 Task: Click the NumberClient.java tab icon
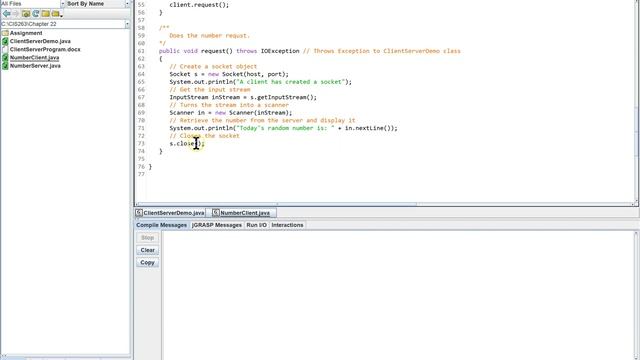[x=216, y=213]
